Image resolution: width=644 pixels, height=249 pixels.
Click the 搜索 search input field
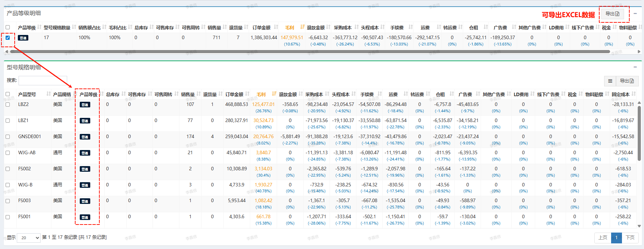tap(43, 80)
